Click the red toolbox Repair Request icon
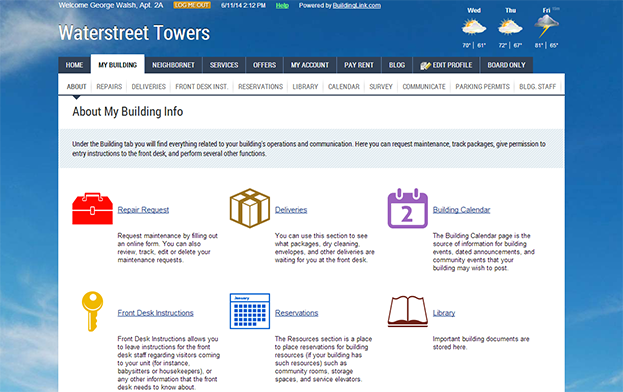 coord(92,209)
